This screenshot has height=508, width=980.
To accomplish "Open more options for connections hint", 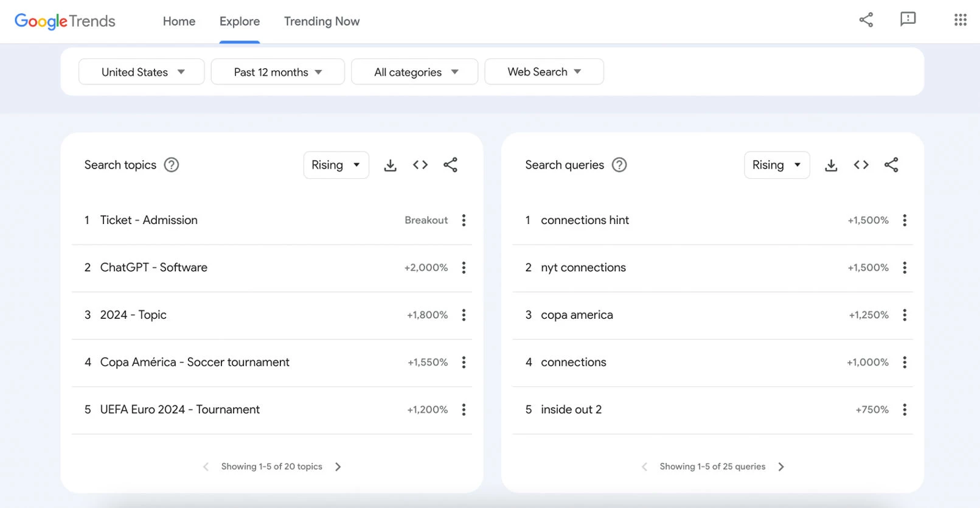I will point(905,220).
